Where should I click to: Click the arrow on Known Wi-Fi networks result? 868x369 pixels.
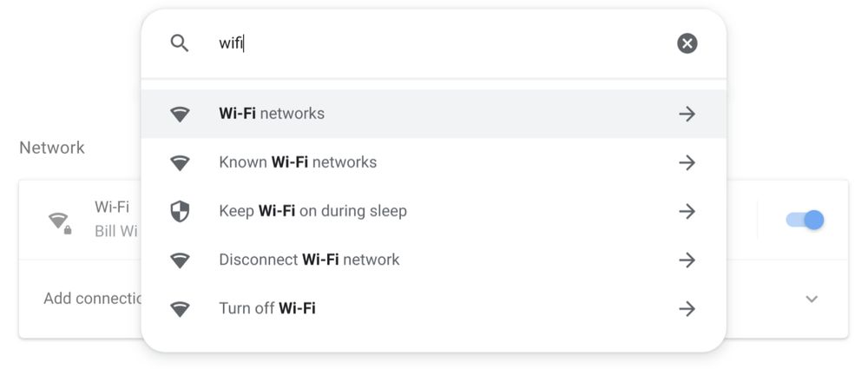click(687, 162)
